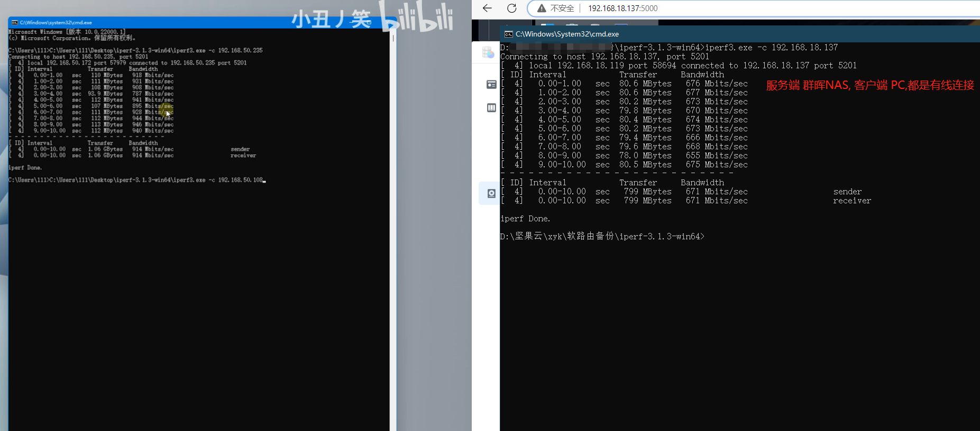Image resolution: width=980 pixels, height=431 pixels.
Task: Open the Storage Manager logo icon
Action: tap(488, 52)
